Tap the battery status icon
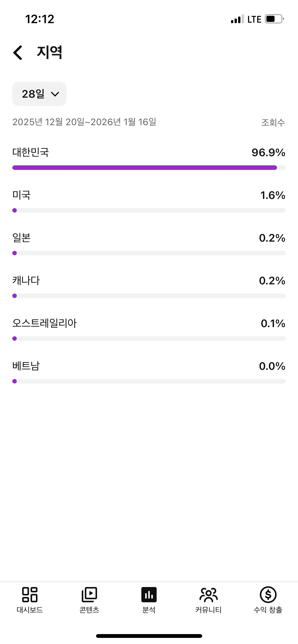 pyautogui.click(x=274, y=19)
